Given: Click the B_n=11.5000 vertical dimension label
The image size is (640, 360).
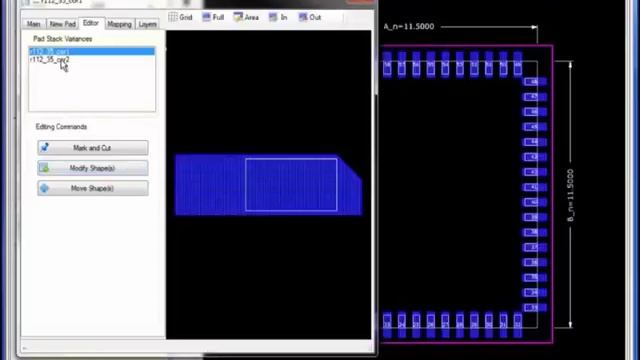Looking at the screenshot, I should [x=571, y=196].
